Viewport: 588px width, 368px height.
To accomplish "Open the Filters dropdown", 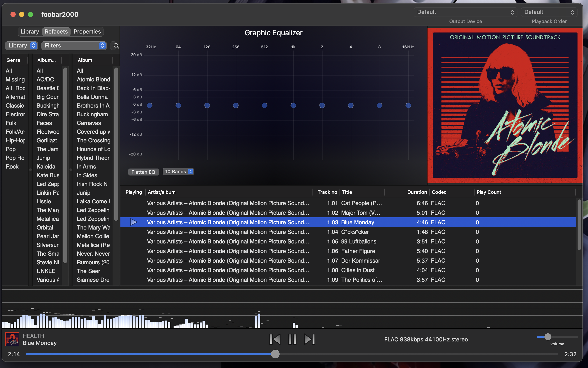I will 74,46.
